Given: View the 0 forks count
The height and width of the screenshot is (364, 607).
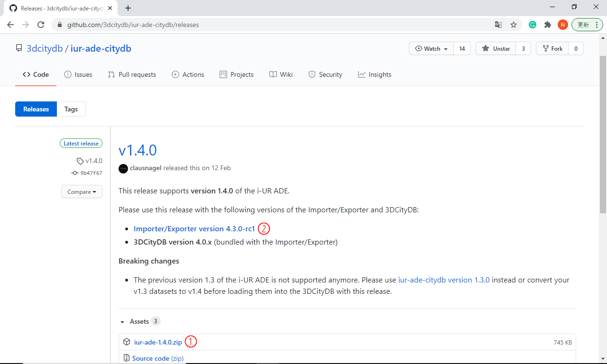Looking at the screenshot, I should [x=576, y=48].
